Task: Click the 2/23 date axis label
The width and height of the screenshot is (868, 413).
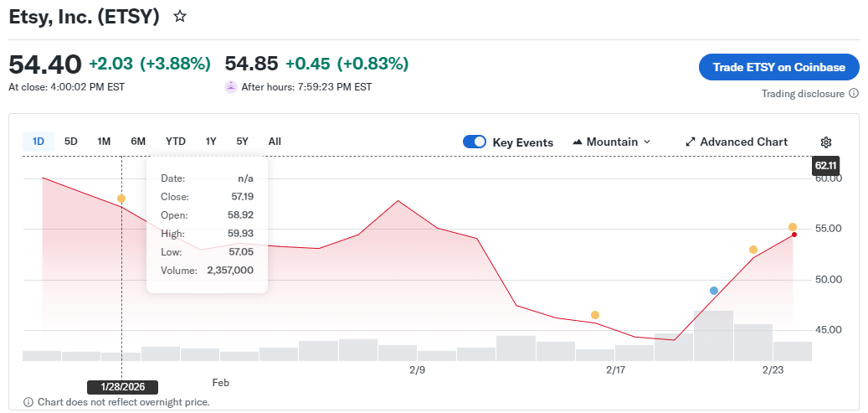Action: tap(774, 370)
